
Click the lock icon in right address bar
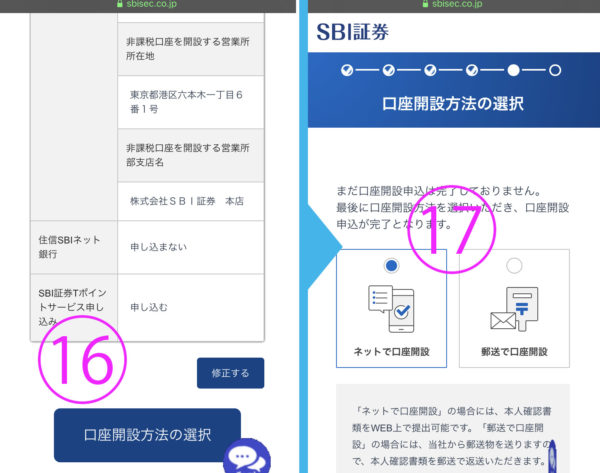pyautogui.click(x=425, y=4)
